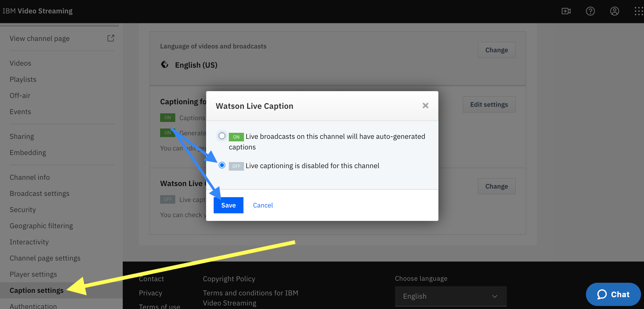This screenshot has width=644, height=309.
Task: Click the ON badge beside Generate
Action: [x=167, y=133]
